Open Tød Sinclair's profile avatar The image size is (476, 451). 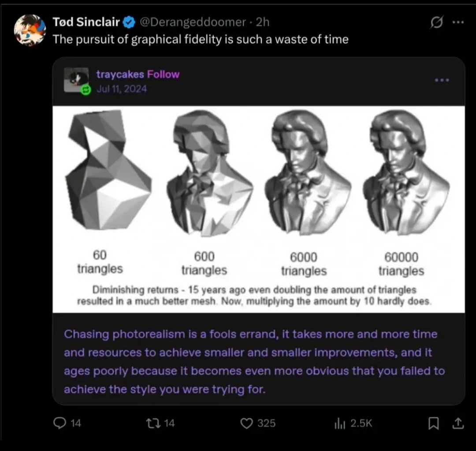[x=30, y=30]
